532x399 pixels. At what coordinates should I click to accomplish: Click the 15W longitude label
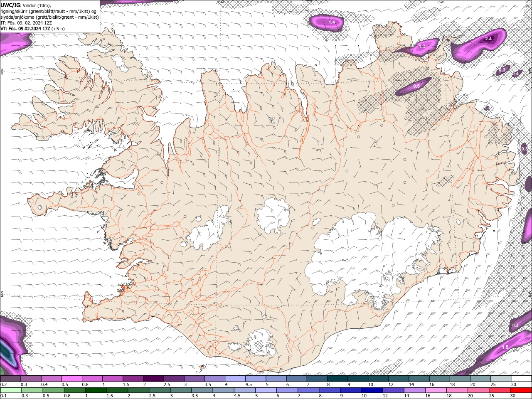click(440, 2)
